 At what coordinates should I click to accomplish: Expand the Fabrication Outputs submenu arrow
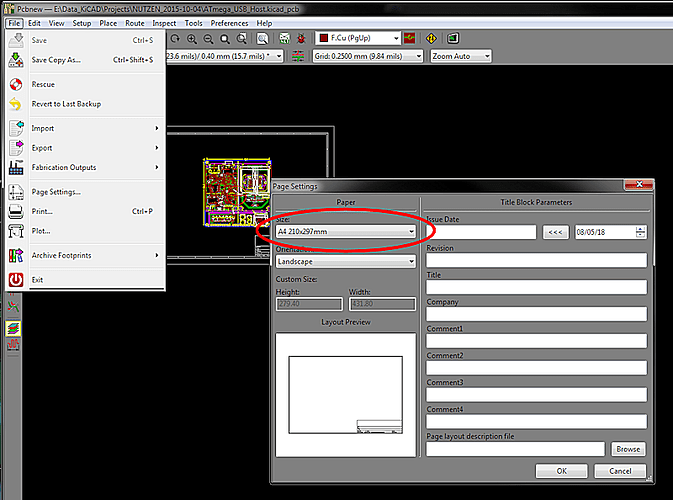point(157,167)
